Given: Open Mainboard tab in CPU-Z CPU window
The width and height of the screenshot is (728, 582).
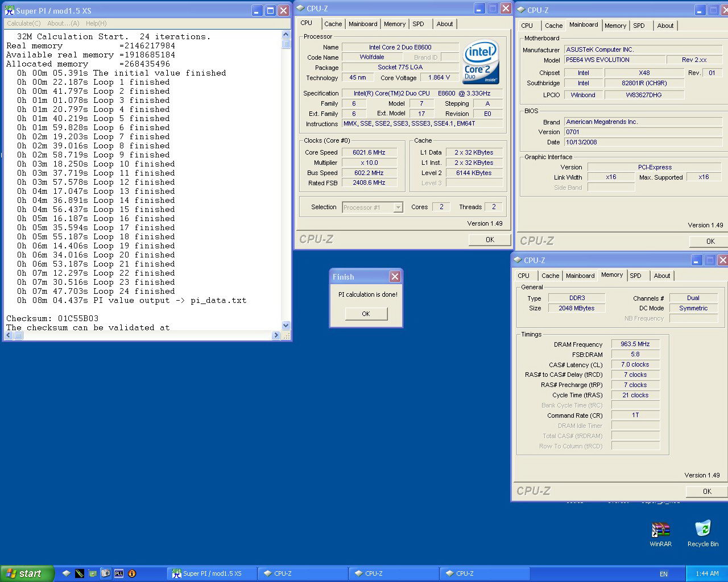Looking at the screenshot, I should [x=363, y=24].
